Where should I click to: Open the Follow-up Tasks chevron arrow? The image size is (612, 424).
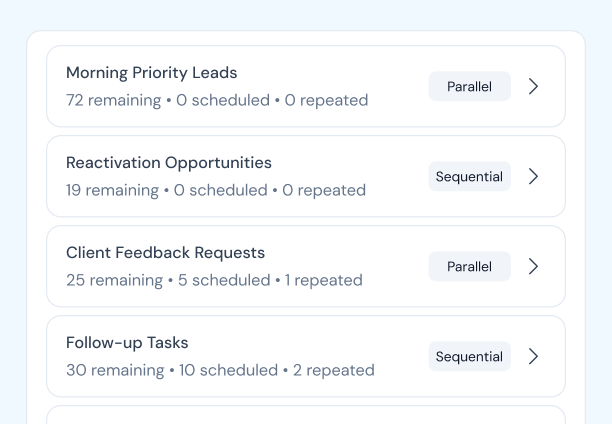pyautogui.click(x=534, y=356)
